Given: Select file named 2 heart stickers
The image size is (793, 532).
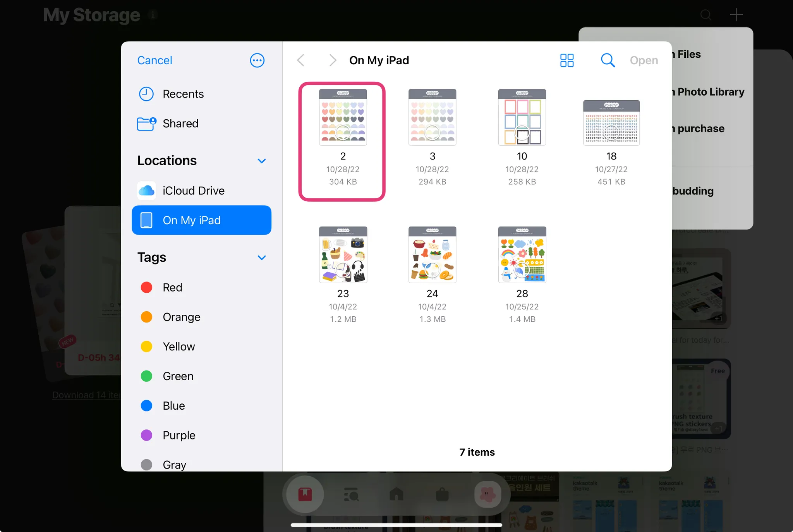Looking at the screenshot, I should [x=343, y=118].
